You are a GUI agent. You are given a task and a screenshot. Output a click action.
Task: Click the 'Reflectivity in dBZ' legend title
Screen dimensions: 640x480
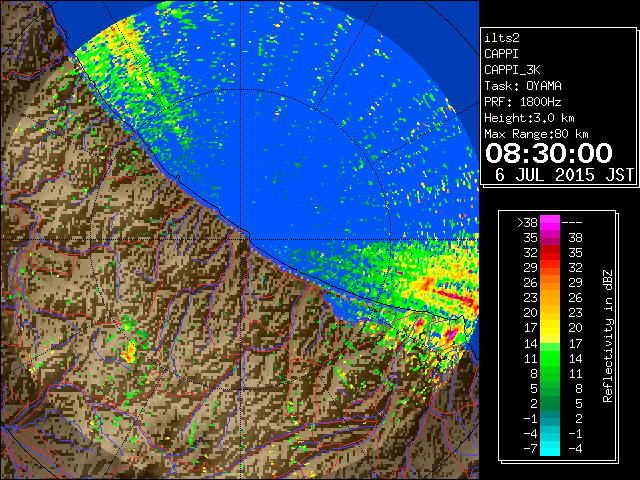coord(608,336)
